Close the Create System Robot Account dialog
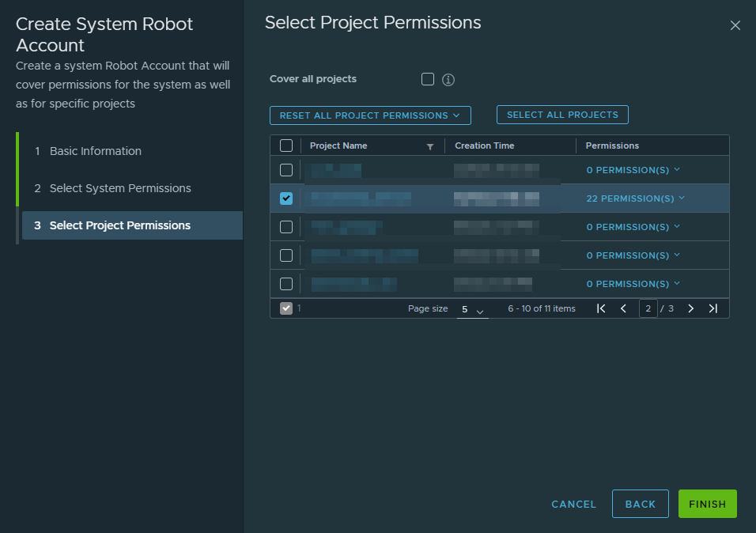The width and height of the screenshot is (756, 533). click(x=735, y=25)
